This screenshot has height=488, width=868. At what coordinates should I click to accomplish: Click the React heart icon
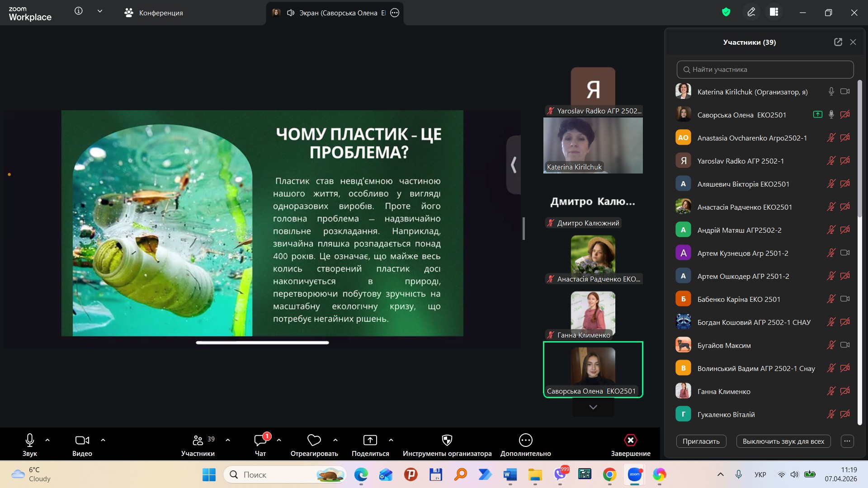click(314, 441)
